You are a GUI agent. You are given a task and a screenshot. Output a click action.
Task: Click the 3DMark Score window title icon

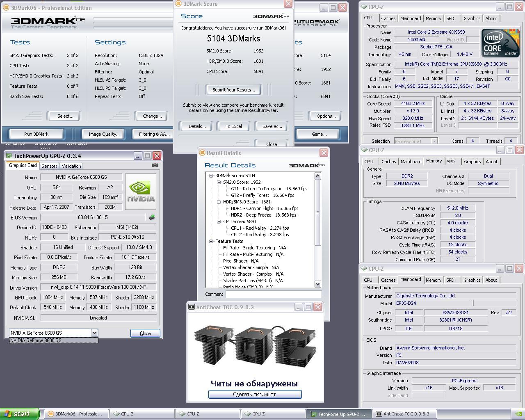[x=178, y=4]
